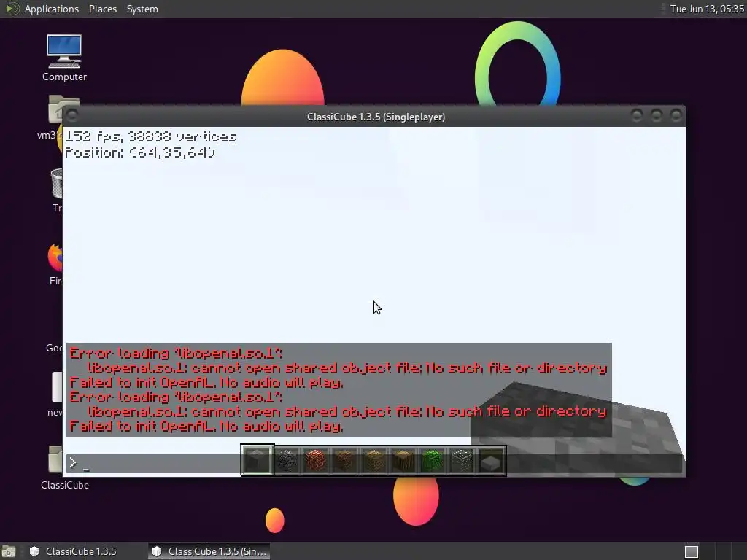This screenshot has width=747, height=560.
Task: Select the wood planks block in hotbar
Action: 374,461
